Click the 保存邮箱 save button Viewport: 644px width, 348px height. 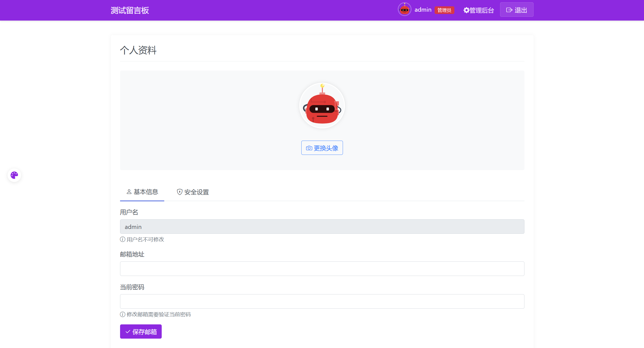(141, 332)
